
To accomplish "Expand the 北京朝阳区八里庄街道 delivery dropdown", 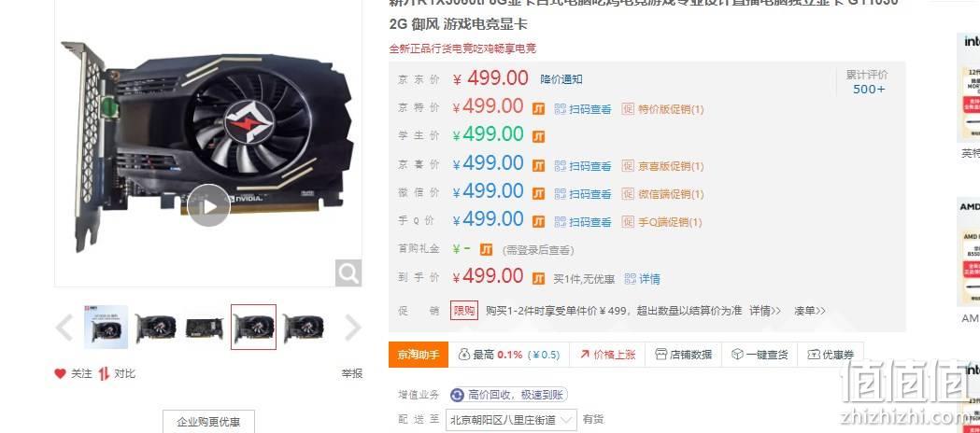I will tap(511, 420).
